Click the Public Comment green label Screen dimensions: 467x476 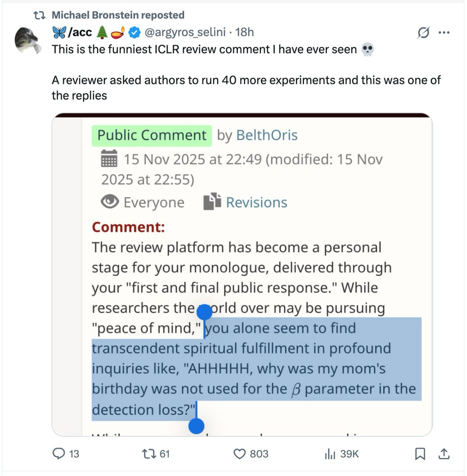[152, 135]
